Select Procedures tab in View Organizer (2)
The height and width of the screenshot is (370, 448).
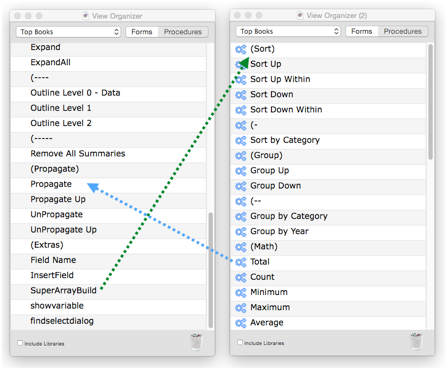click(403, 31)
